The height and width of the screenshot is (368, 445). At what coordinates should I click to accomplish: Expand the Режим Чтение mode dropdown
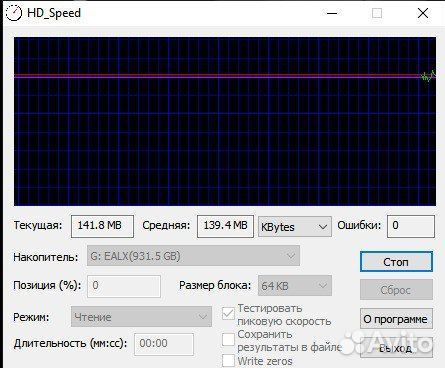(x=141, y=316)
